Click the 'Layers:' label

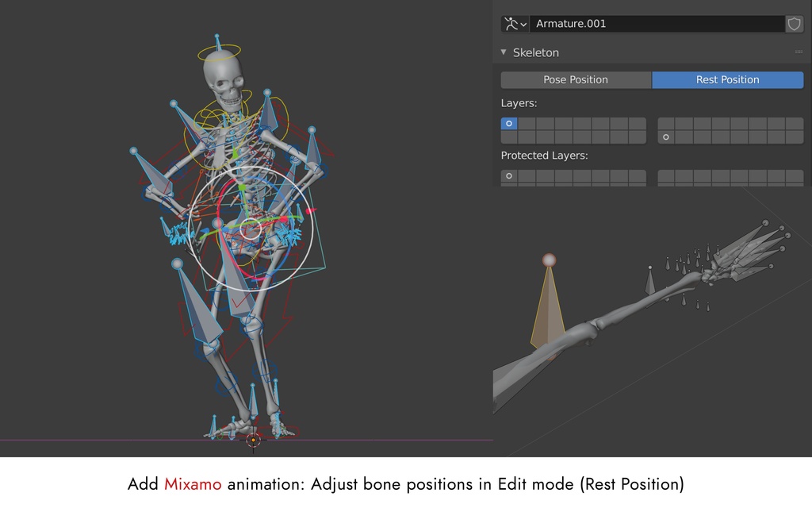pyautogui.click(x=519, y=103)
